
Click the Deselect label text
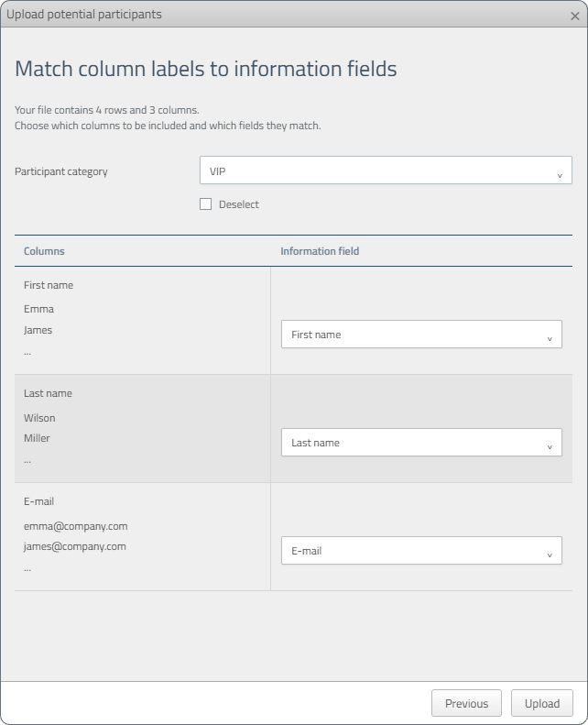[239, 204]
